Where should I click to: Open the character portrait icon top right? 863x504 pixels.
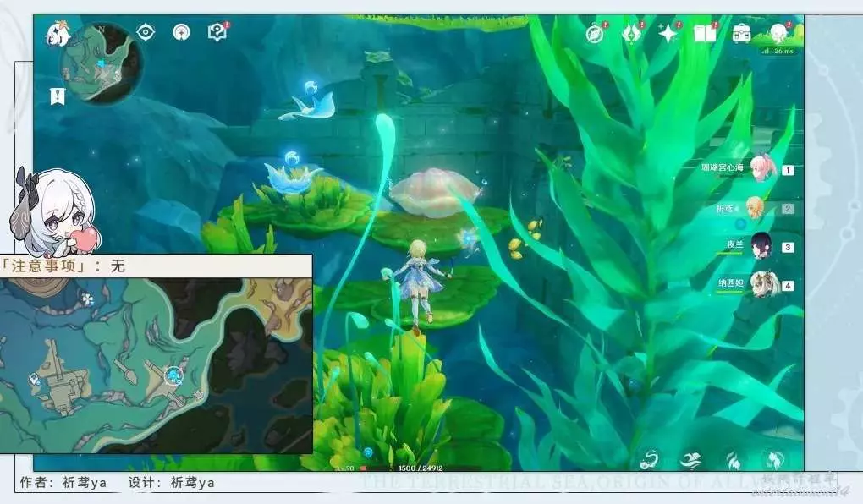pos(778,34)
